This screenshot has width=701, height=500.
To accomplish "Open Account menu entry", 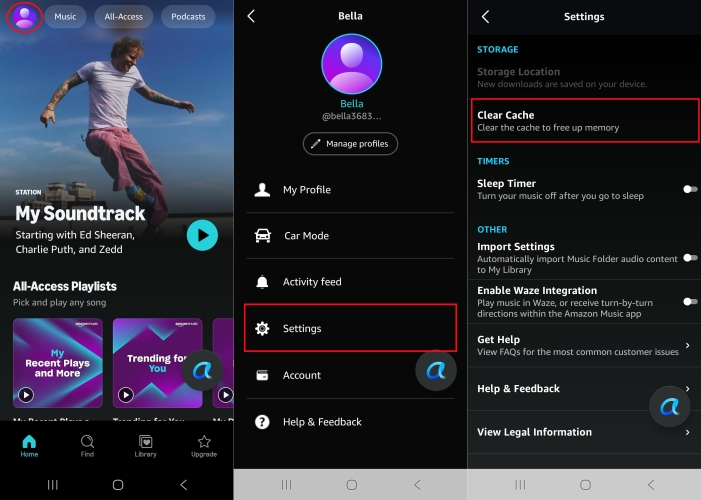I will [x=350, y=375].
